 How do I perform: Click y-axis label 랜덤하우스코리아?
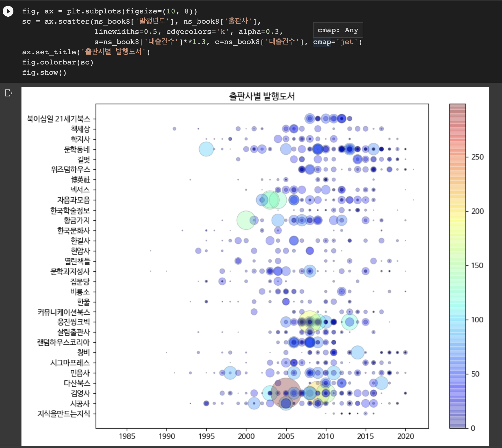(x=63, y=342)
